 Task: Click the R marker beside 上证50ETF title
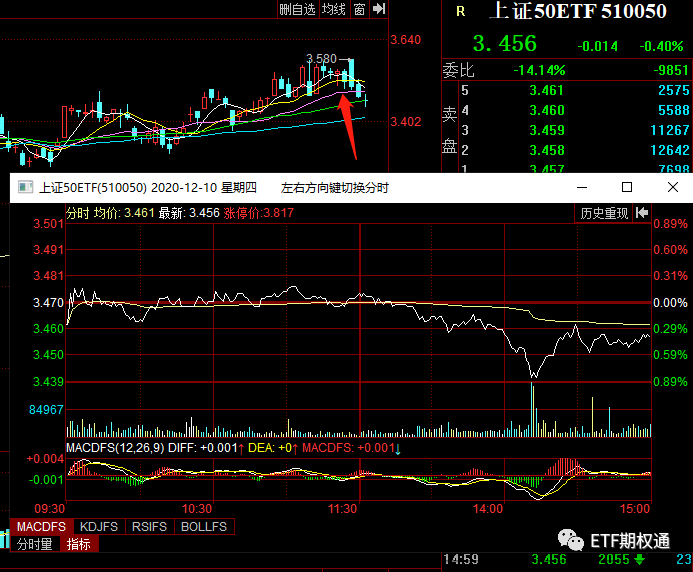[x=461, y=11]
